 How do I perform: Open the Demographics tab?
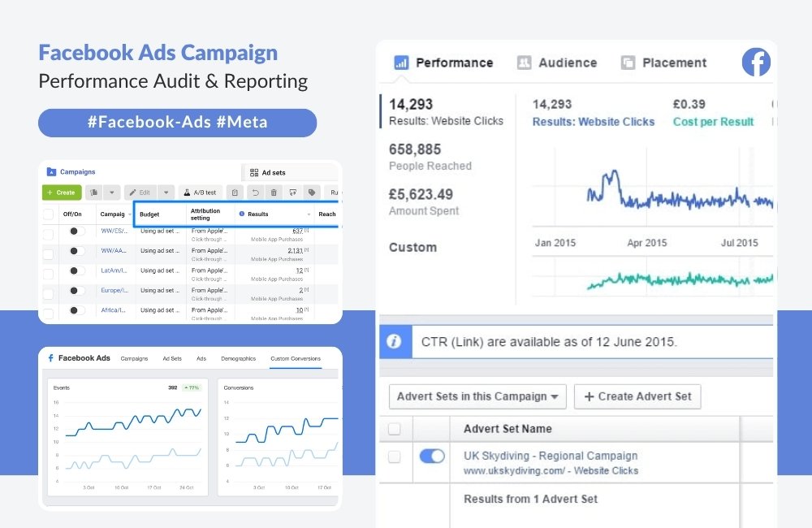point(238,358)
